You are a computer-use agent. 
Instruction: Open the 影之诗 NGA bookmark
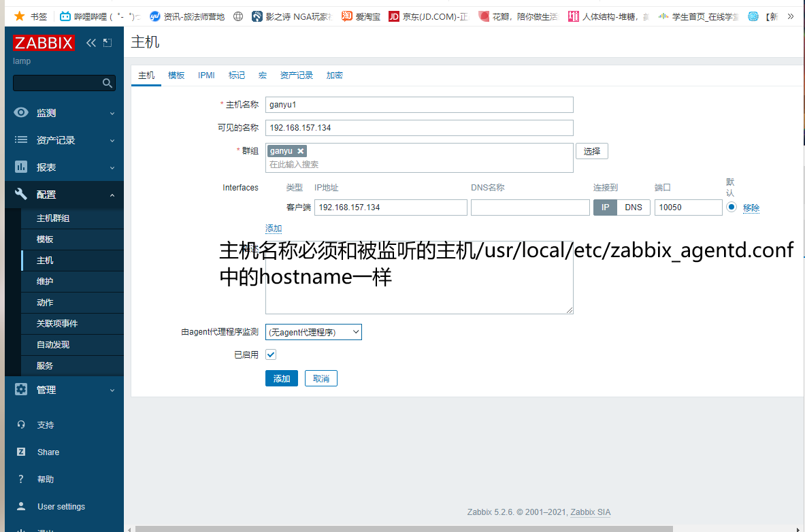coord(293,16)
